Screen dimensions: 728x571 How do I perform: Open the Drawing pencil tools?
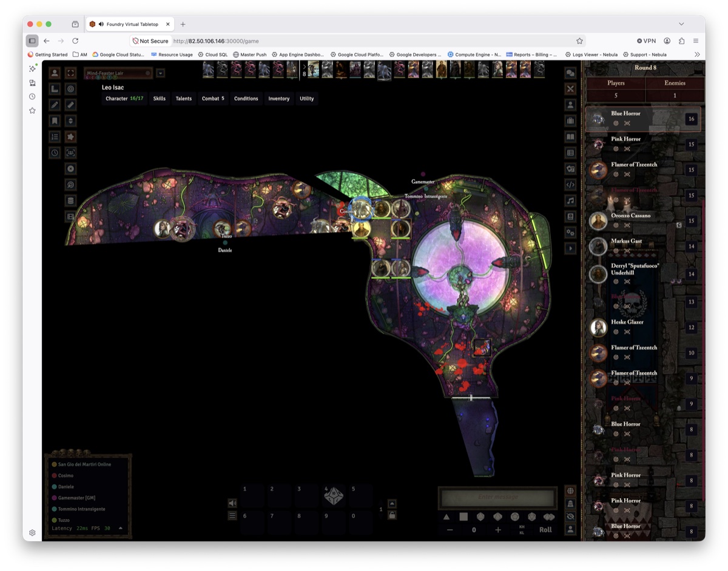point(55,105)
